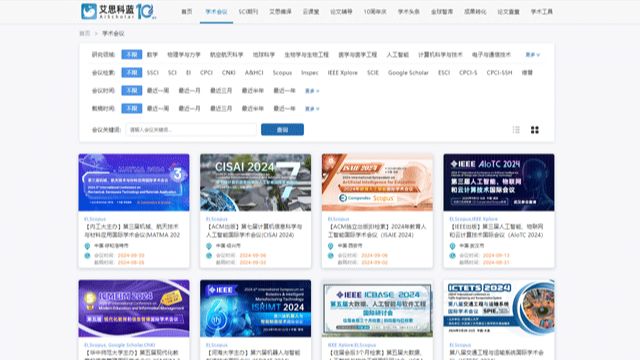Click the blue 查询 search button
The image size is (640, 360).
click(282, 129)
